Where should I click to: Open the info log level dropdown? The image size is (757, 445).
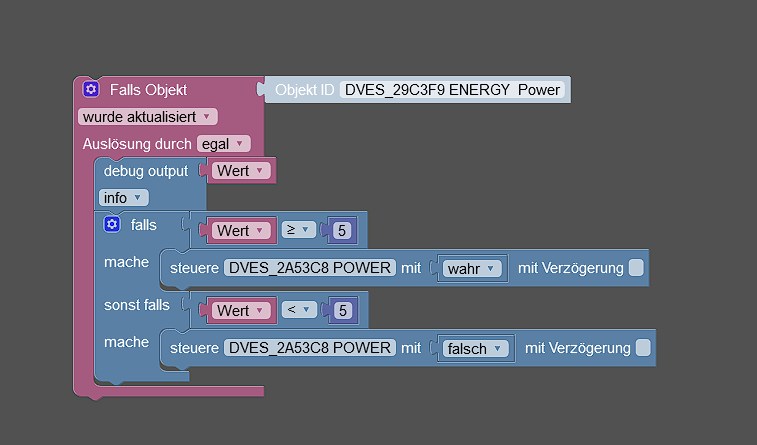pos(124,197)
